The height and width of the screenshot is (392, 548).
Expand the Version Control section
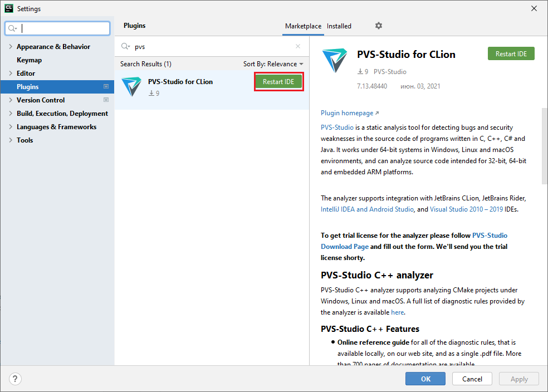[x=11, y=100]
